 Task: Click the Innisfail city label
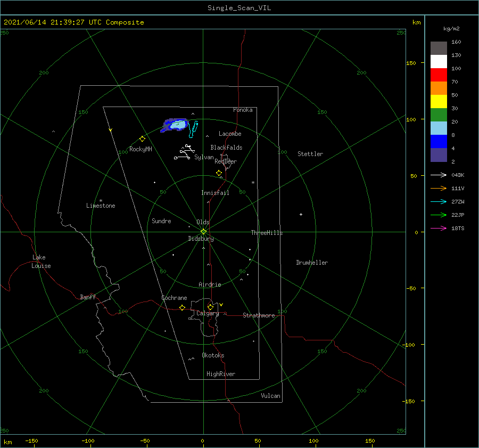point(215,193)
